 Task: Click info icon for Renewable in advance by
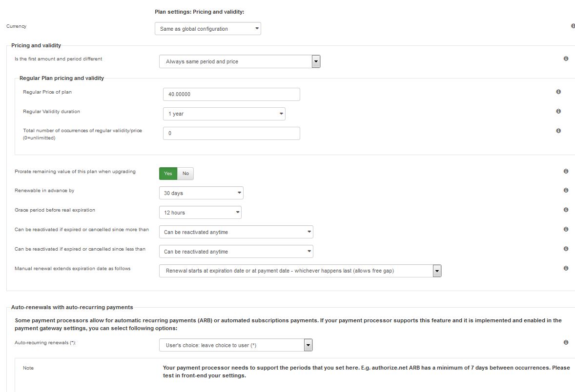coord(566,190)
